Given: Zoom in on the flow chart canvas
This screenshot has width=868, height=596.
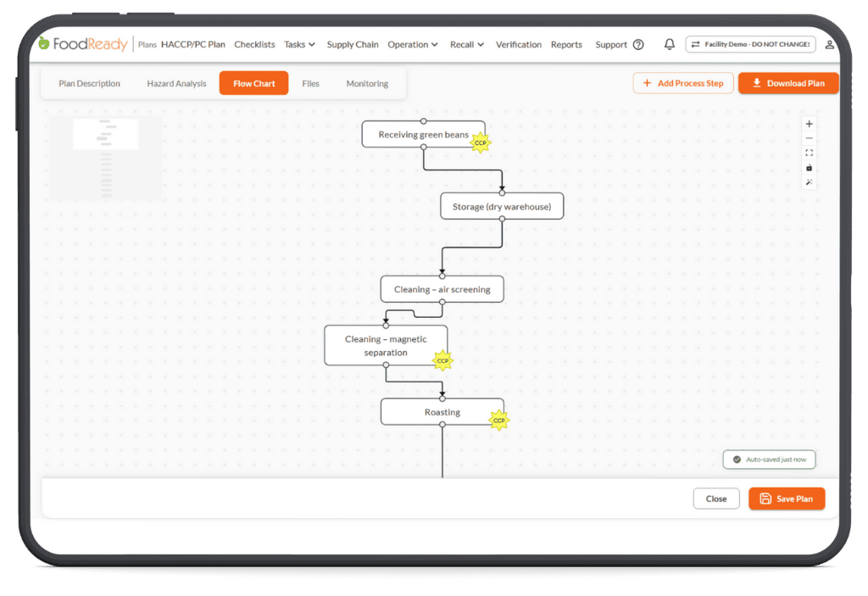Looking at the screenshot, I should 809,124.
